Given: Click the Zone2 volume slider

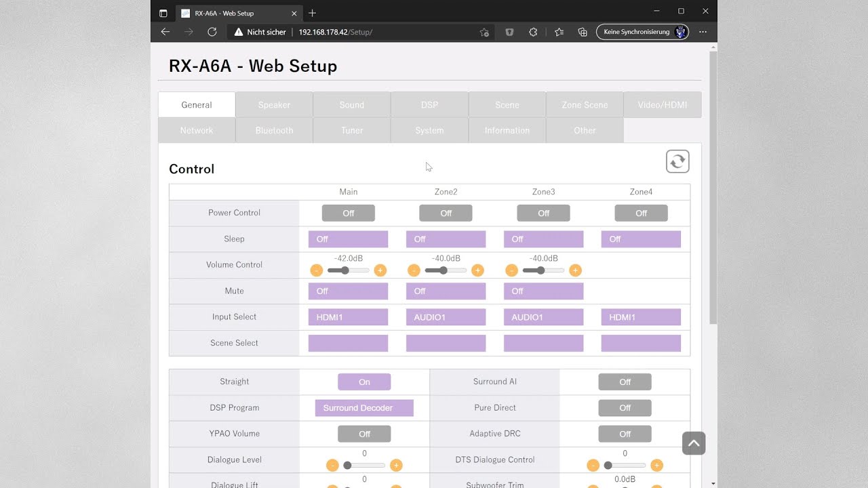Looking at the screenshot, I should 446,270.
